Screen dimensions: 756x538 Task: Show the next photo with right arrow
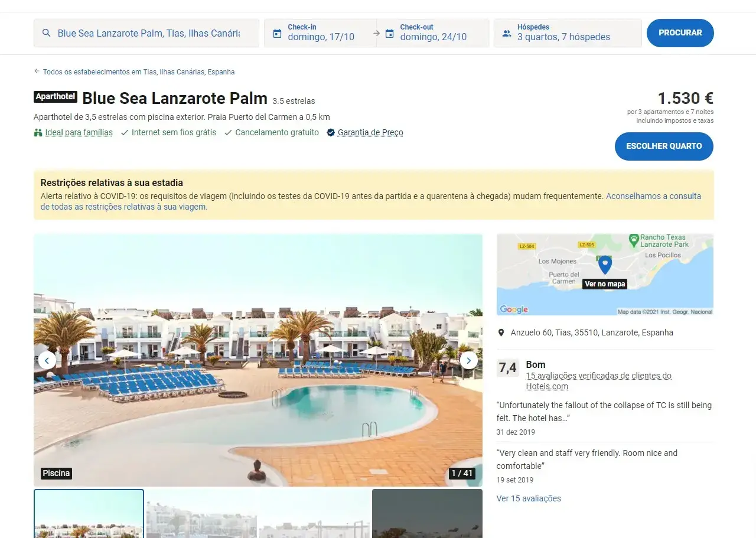coord(468,360)
